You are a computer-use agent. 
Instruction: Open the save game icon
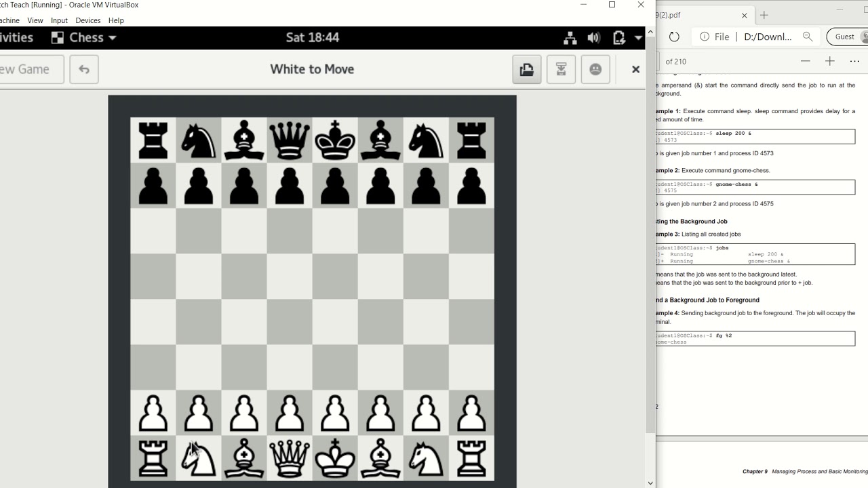(527, 69)
